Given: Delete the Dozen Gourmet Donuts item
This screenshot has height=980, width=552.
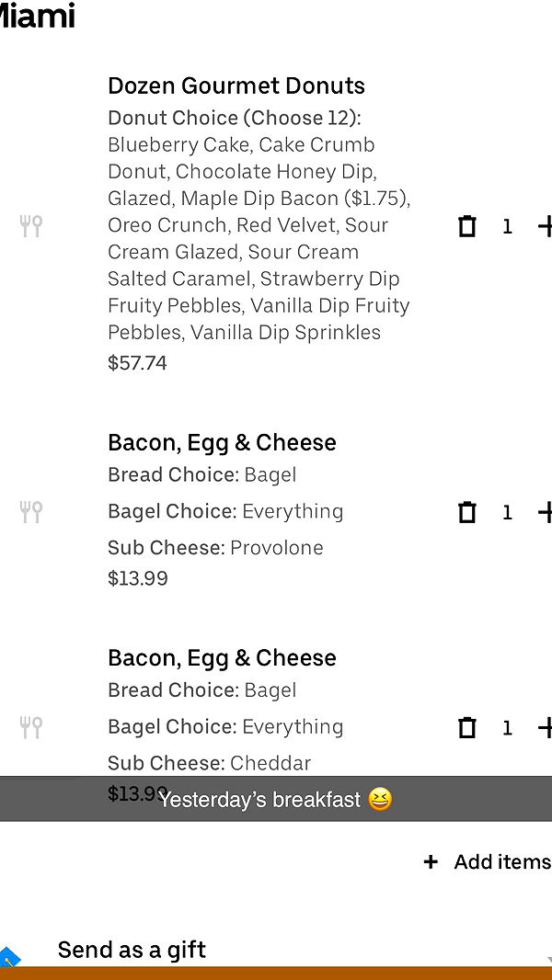Looking at the screenshot, I should 467,226.
